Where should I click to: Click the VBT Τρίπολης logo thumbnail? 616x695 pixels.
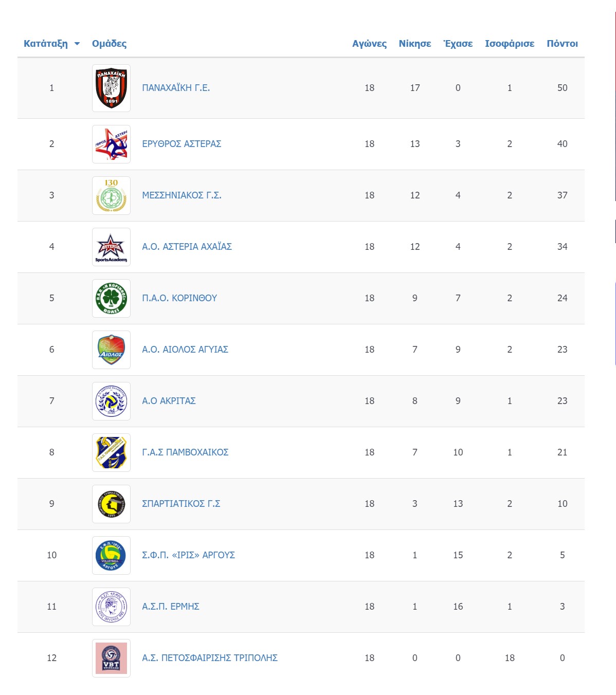[x=111, y=658]
